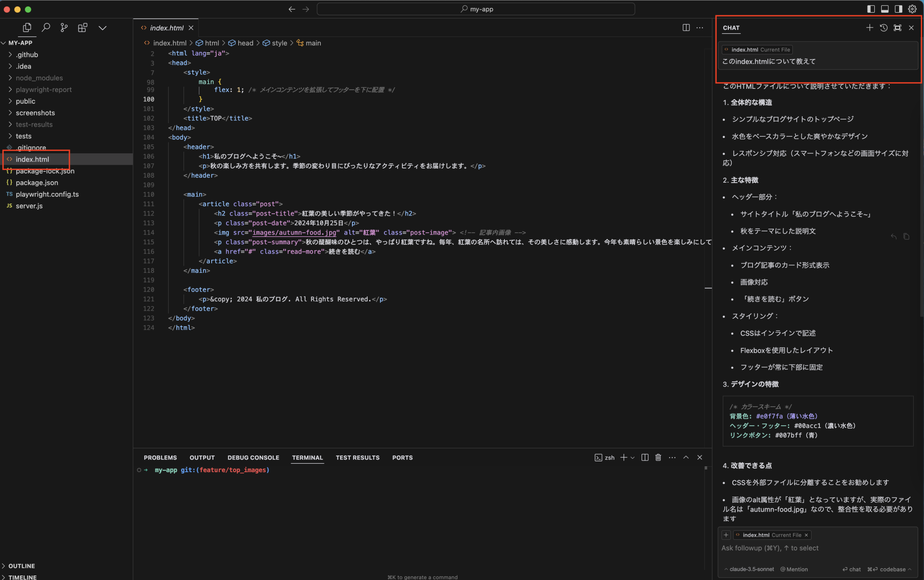The height and width of the screenshot is (580, 924).
Task: Click the Ask followup chat input
Action: tap(818, 548)
